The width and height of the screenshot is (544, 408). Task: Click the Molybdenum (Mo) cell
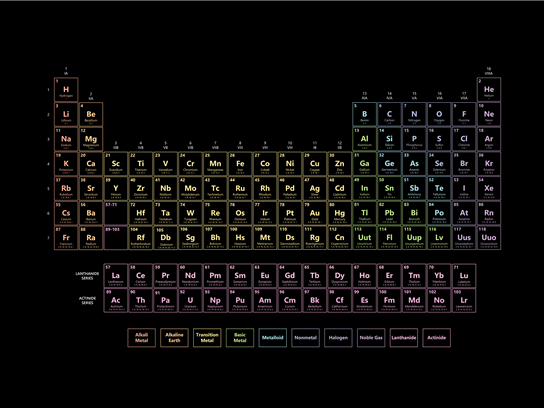pos(190,188)
